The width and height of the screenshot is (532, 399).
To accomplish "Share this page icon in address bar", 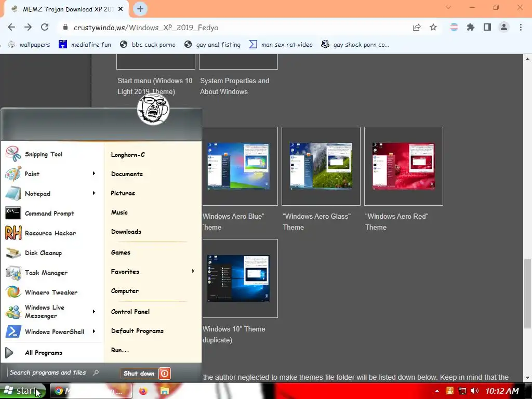I will (x=417, y=27).
